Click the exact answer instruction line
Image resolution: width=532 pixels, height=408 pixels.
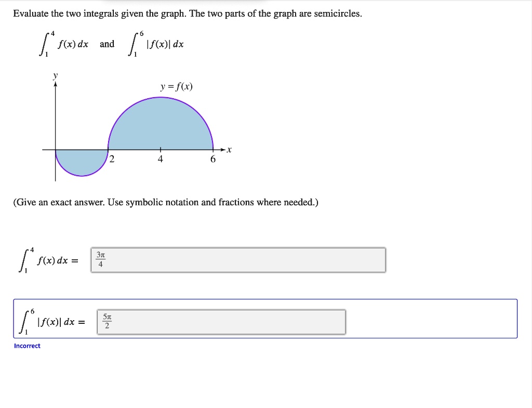click(166, 202)
